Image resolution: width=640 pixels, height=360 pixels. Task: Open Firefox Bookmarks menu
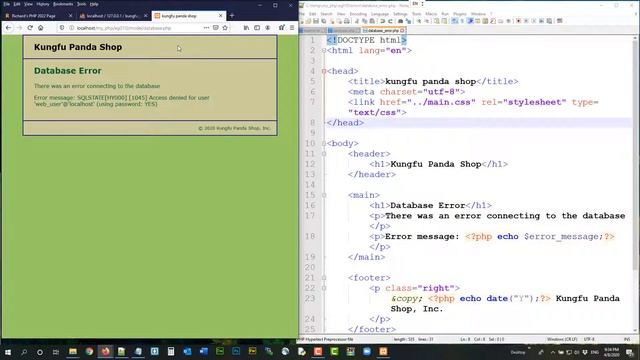point(63,4)
